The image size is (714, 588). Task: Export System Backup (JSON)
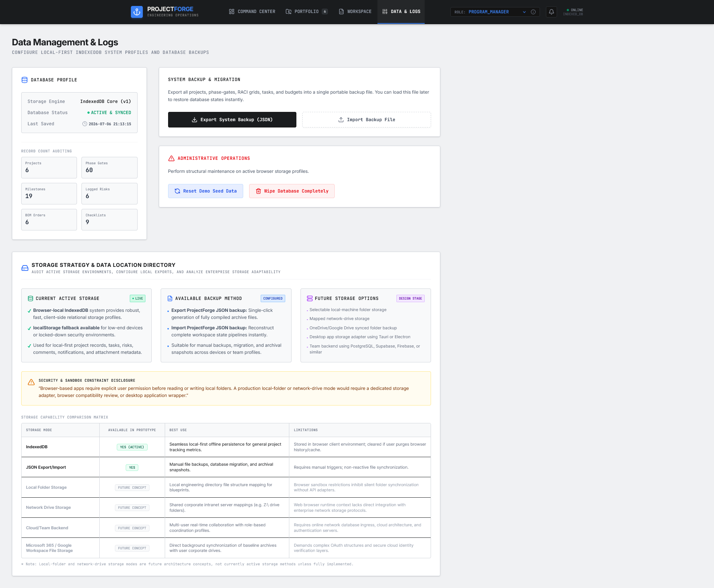232,120
